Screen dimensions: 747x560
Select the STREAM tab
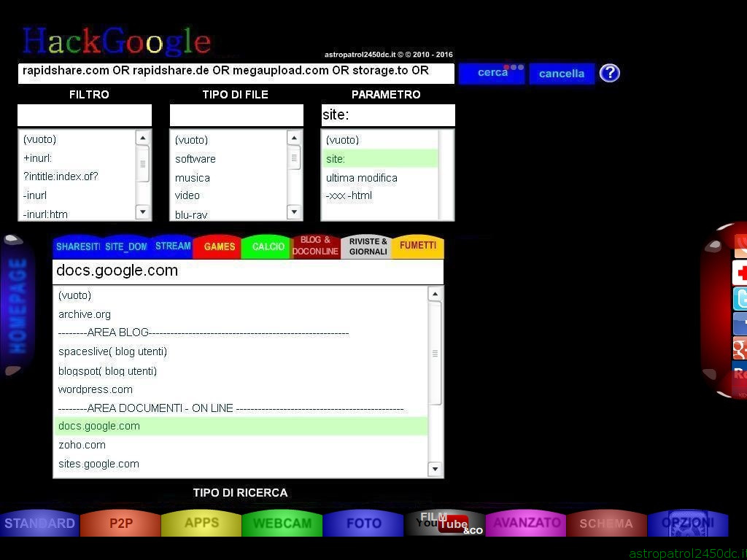172,246
